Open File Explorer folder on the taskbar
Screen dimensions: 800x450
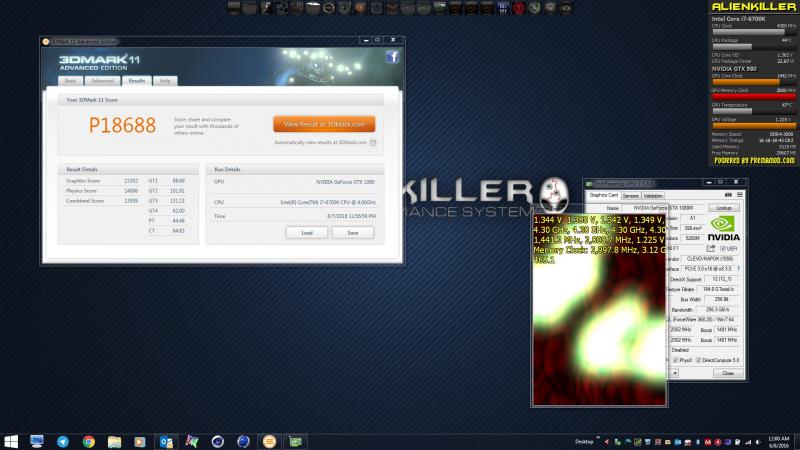[114, 441]
